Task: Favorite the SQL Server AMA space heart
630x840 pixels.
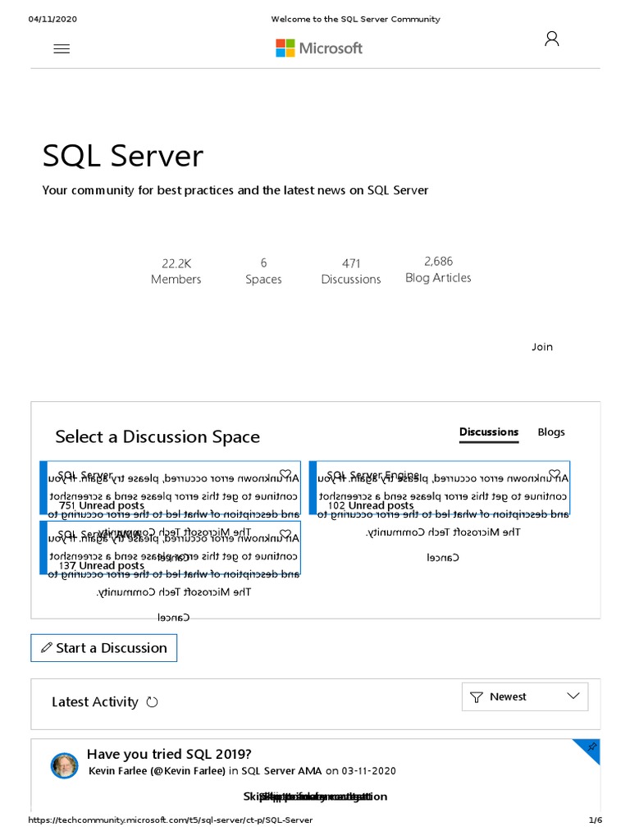Action: (285, 534)
